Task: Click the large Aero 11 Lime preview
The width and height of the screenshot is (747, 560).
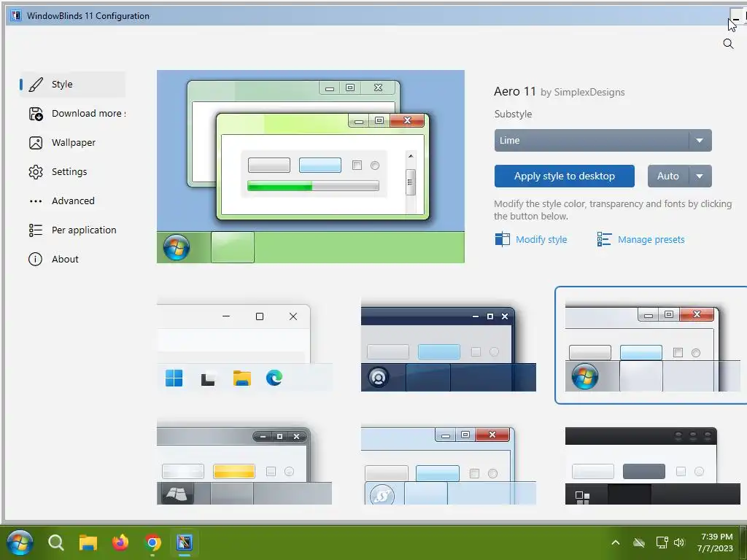Action: click(311, 166)
